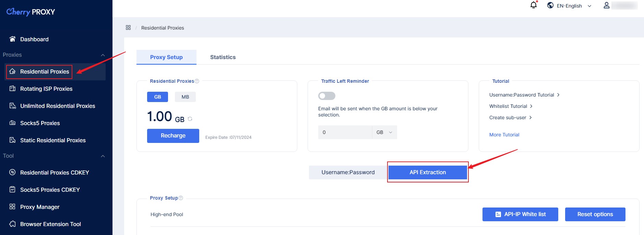Open Browser Extension Tool in sidebar
The height and width of the screenshot is (235, 644).
[50, 224]
